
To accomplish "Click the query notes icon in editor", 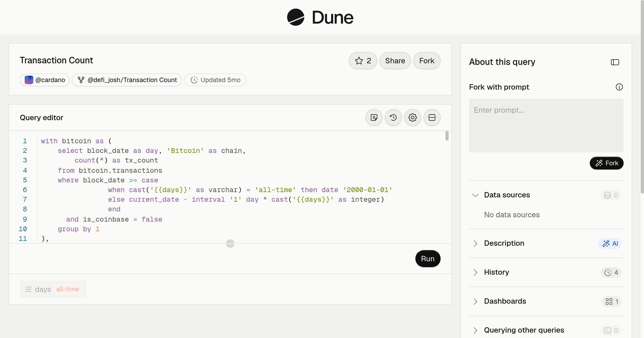I will (x=374, y=117).
